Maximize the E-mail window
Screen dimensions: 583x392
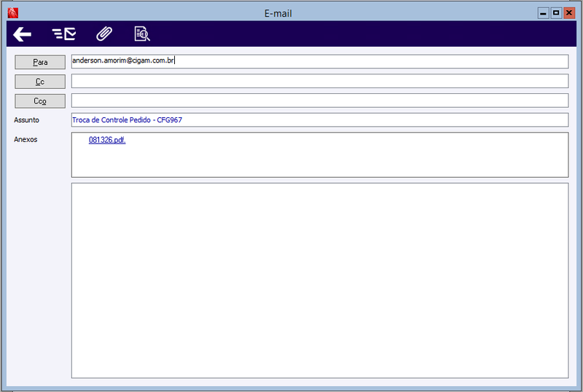[x=556, y=13]
